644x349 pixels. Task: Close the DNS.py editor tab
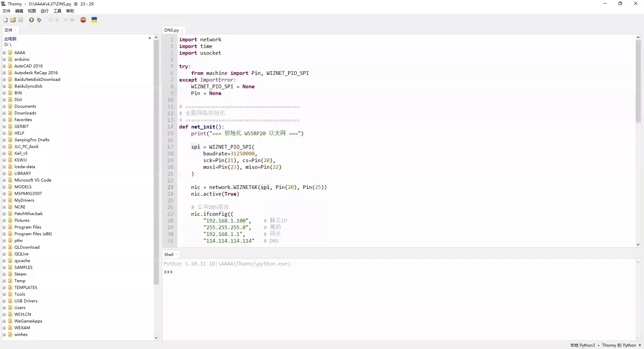(x=182, y=30)
